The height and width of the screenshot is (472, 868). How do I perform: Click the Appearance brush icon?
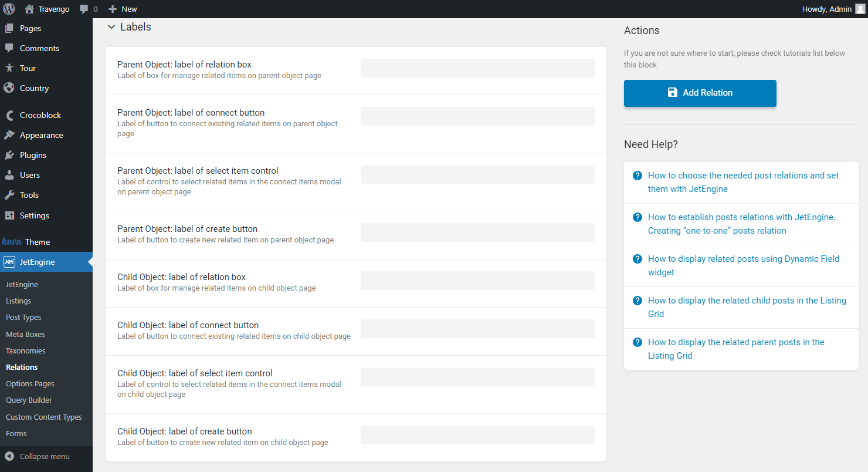pyautogui.click(x=9, y=135)
